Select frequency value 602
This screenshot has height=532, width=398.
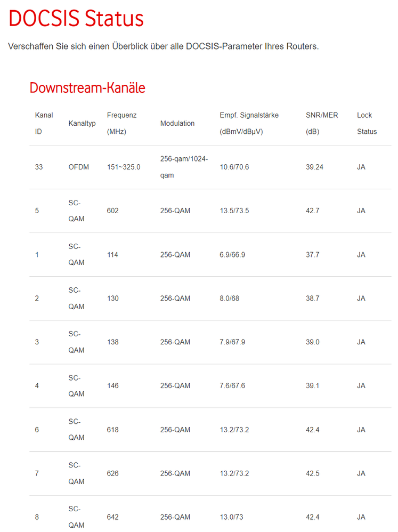click(x=112, y=211)
